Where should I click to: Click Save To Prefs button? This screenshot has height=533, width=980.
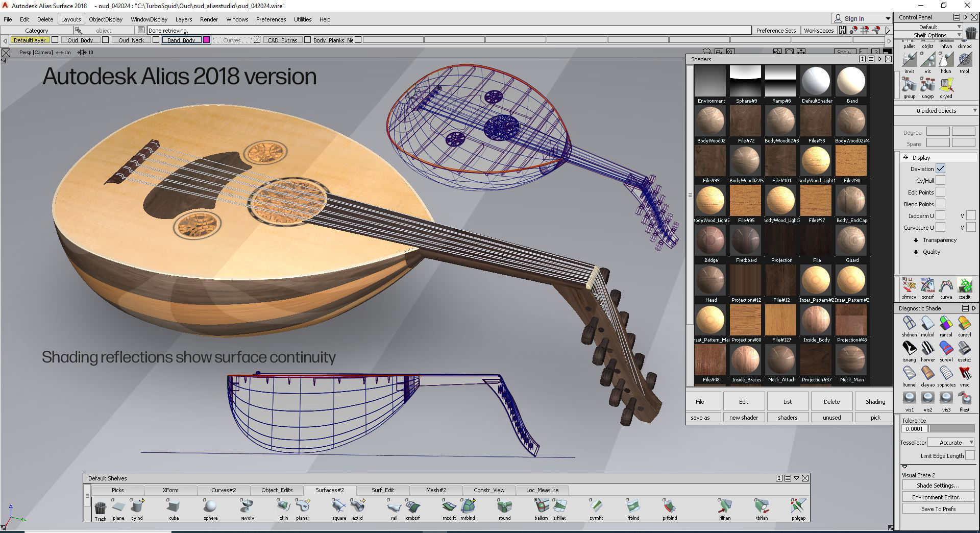(938, 509)
